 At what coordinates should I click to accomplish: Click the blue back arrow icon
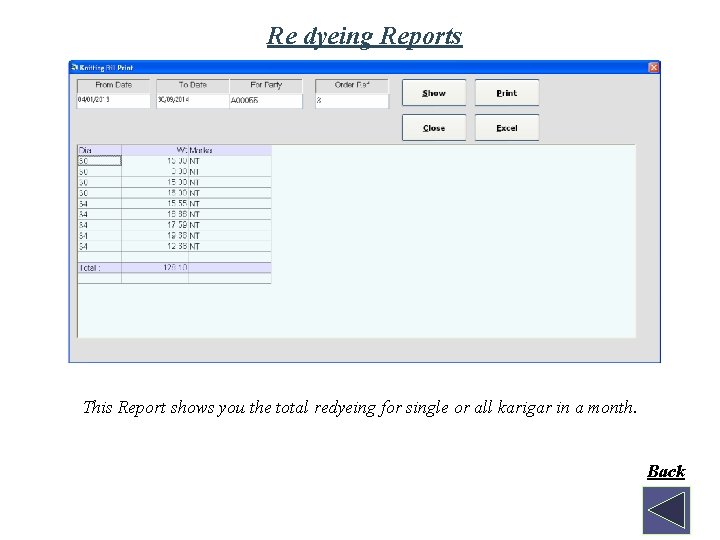coord(666,510)
